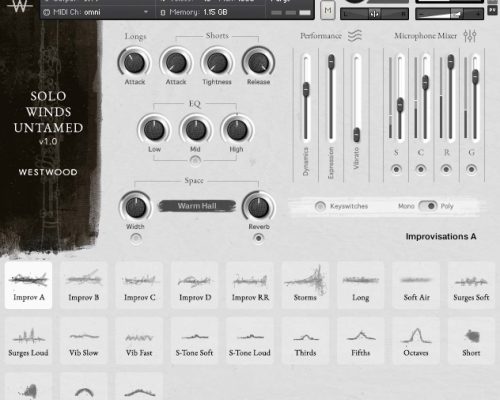Select the S-Tone Loud articulation
This screenshot has height=400, width=500.
click(x=250, y=341)
